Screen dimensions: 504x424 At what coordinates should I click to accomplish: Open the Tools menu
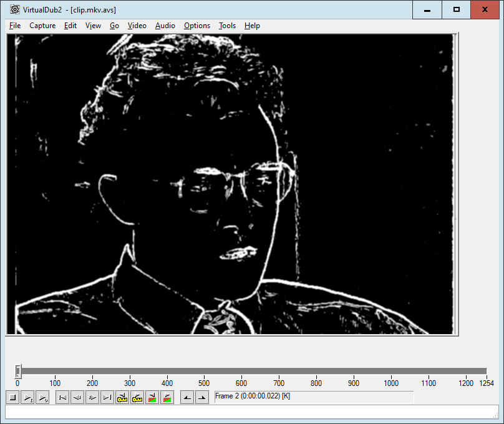(x=227, y=26)
